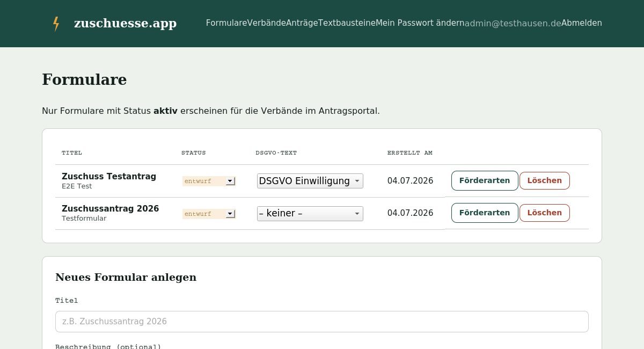
Task: Click the Testformular description text
Action: [84, 219]
